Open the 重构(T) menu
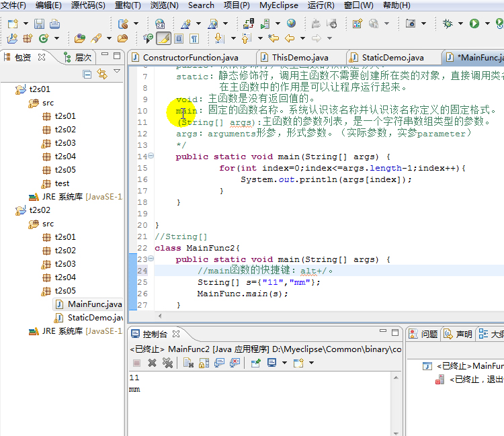Viewport: 504px width, 436px height. [128, 5]
